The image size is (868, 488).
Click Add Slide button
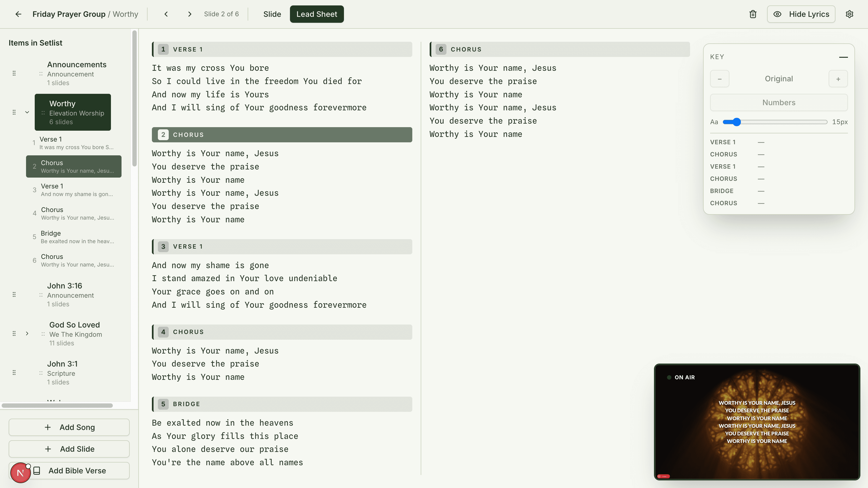[69, 449]
